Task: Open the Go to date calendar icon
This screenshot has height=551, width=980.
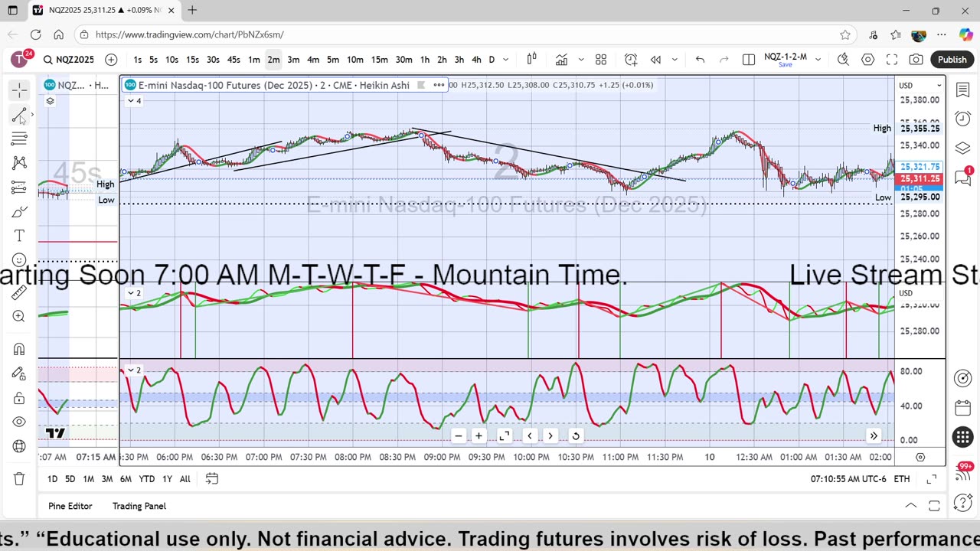Action: pyautogui.click(x=212, y=479)
